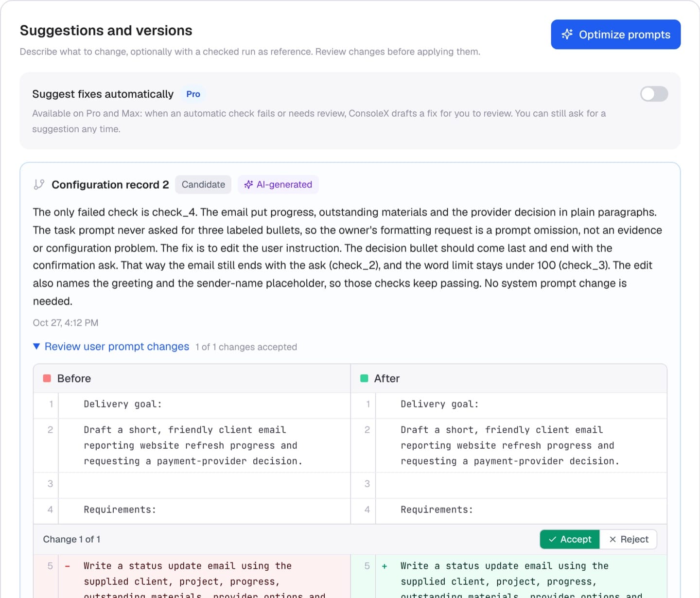The width and height of the screenshot is (700, 598).
Task: Accept change 1 of 1
Action: pos(570,539)
